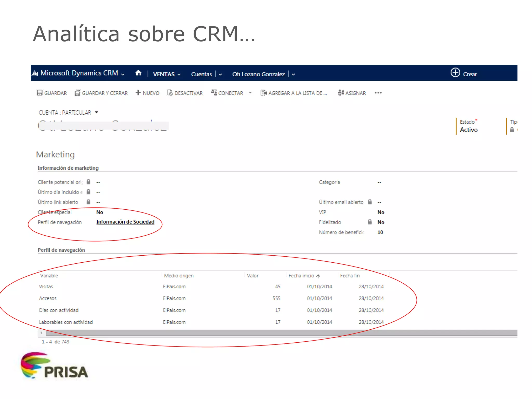Click the value 555 in Accesos row

[x=276, y=298]
